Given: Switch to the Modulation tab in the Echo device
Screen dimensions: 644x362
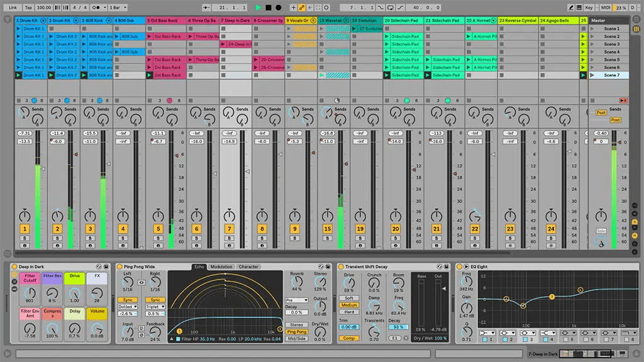Looking at the screenshot, I should (221, 266).
